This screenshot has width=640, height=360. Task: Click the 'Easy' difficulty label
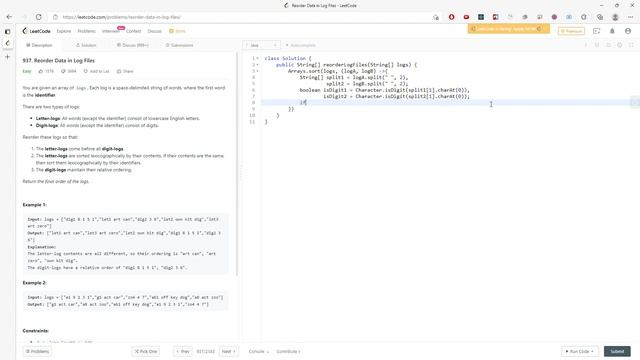pos(27,71)
